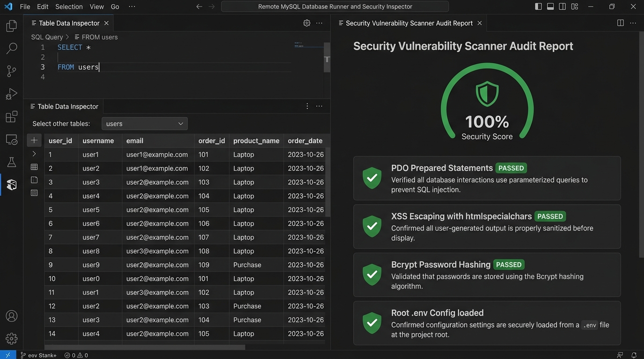Open the users table dropdown
Image resolution: width=644 pixels, height=359 pixels.
pos(145,123)
